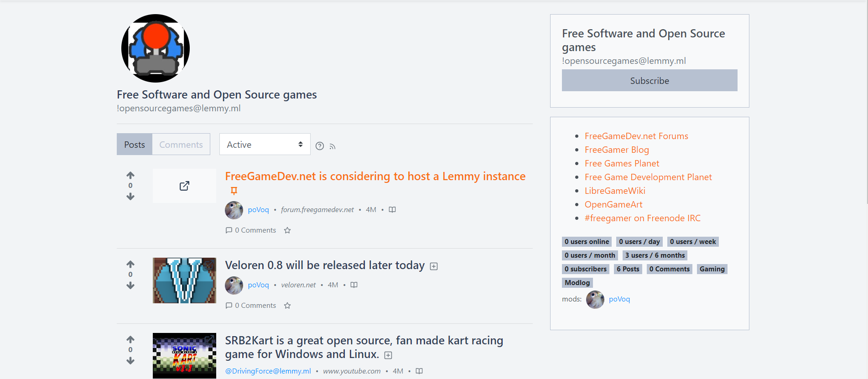Open Veloren post thumbnail image
This screenshot has width=868, height=379.
[184, 280]
